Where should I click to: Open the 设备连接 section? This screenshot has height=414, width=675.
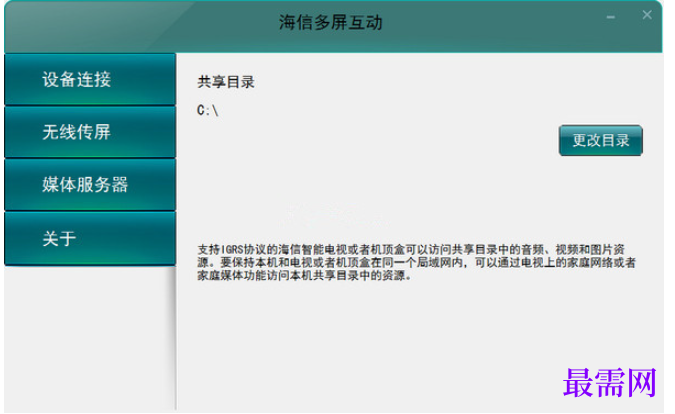tap(90, 80)
